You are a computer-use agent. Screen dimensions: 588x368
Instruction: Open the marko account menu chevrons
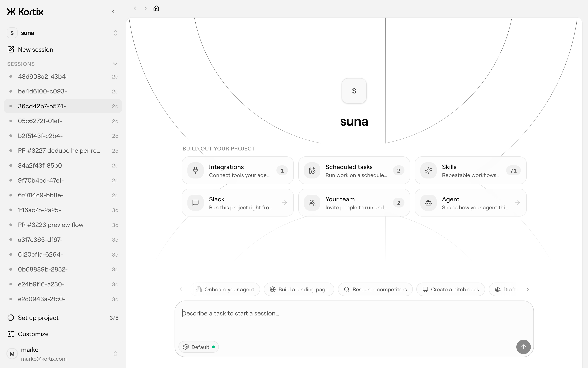click(115, 354)
